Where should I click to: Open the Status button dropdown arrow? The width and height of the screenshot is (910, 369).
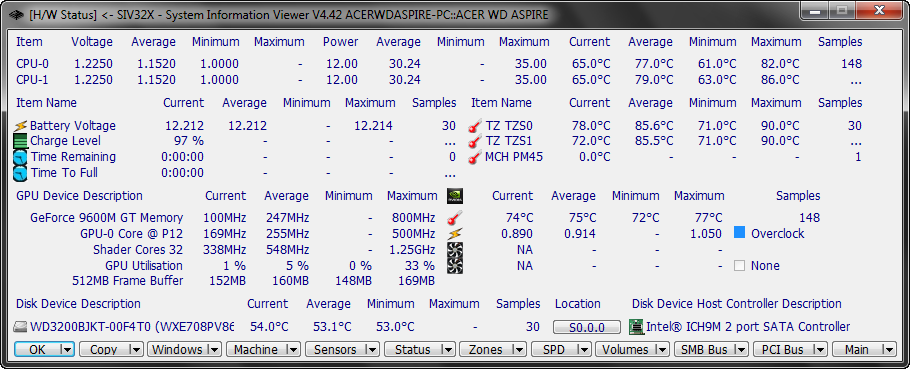coord(449,349)
